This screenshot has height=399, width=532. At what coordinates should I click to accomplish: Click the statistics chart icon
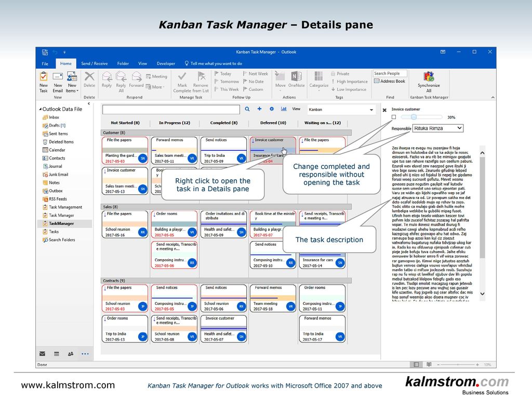pyautogui.click(x=284, y=109)
